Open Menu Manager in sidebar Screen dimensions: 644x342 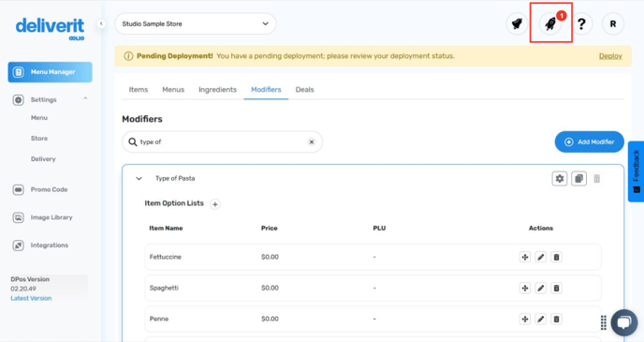50,72
